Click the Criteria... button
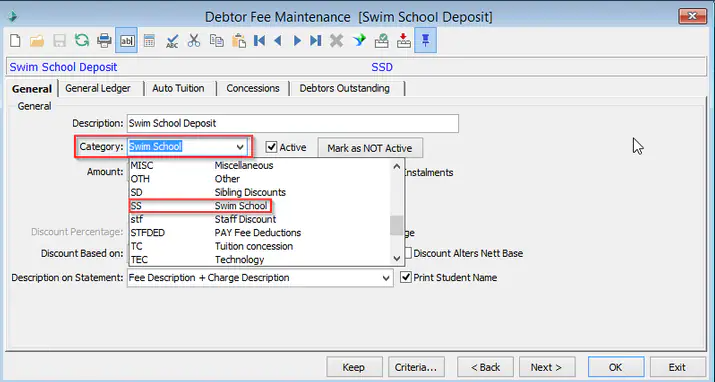Viewport: 715px width, 382px height. (416, 367)
